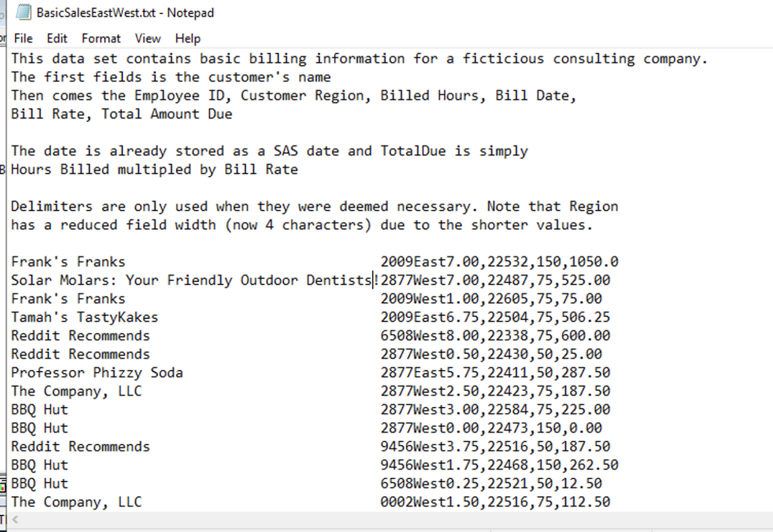Click the value '2877West2.50,22423,75,187.50'
This screenshot has height=532, width=773.
pos(495,391)
